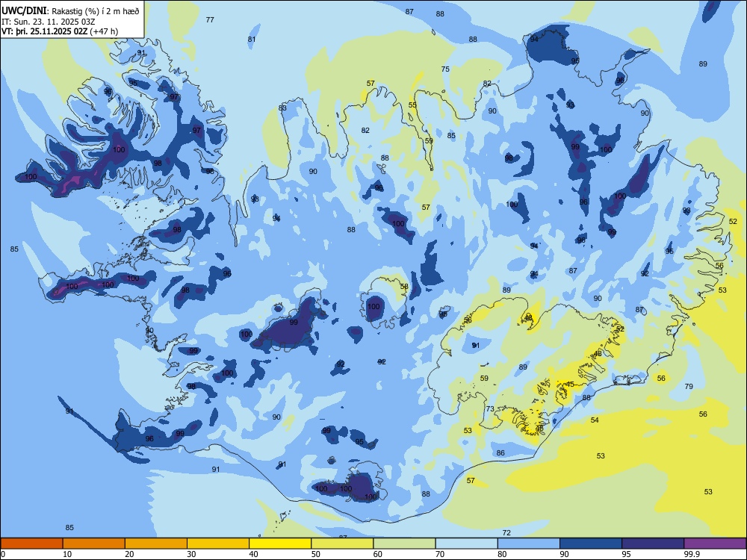Image resolution: width=747 pixels, height=560 pixels.
Task: Click the dark orange 0–10 legend swatch
Action: 31,544
